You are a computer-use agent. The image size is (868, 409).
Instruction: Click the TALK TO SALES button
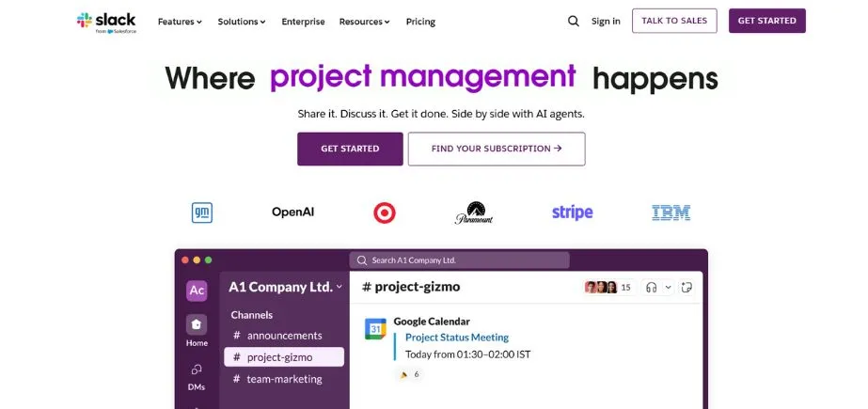[x=674, y=21]
